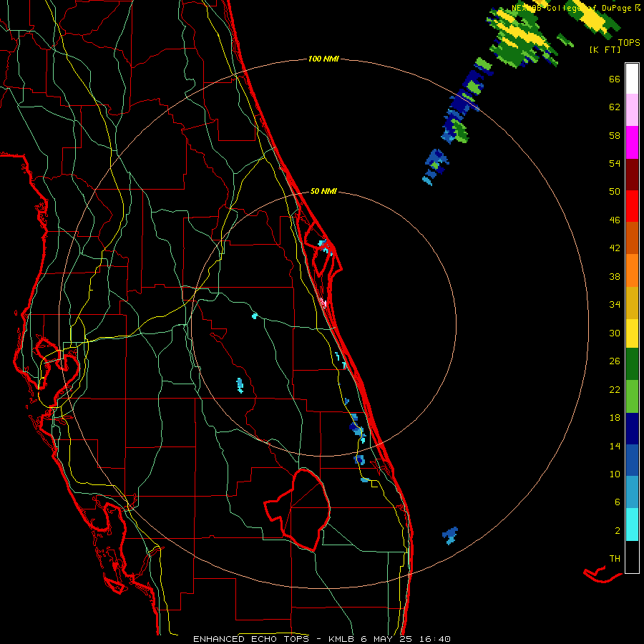644x644 pixels.
Task: Select the cyan legend swatch
Action: coord(632,525)
